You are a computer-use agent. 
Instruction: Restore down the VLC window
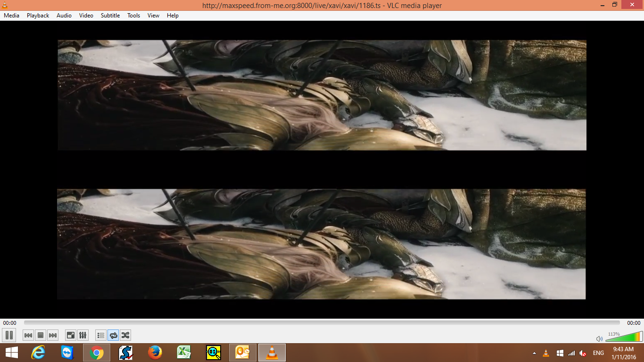coord(615,5)
